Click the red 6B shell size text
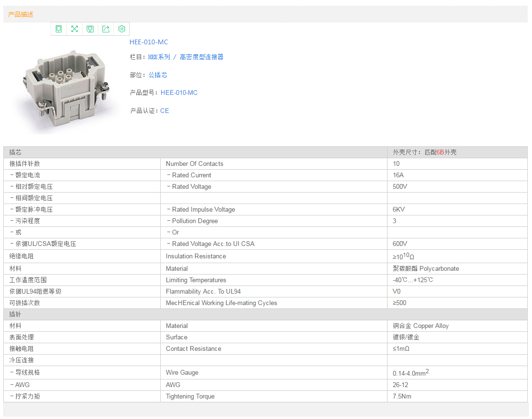Screen dimensions: 532x419 [x=440, y=152]
